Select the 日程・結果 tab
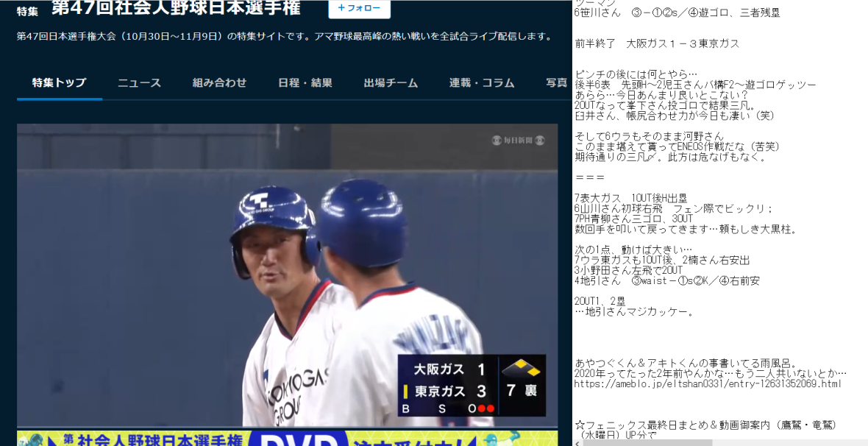The height and width of the screenshot is (446, 868). 305,83
